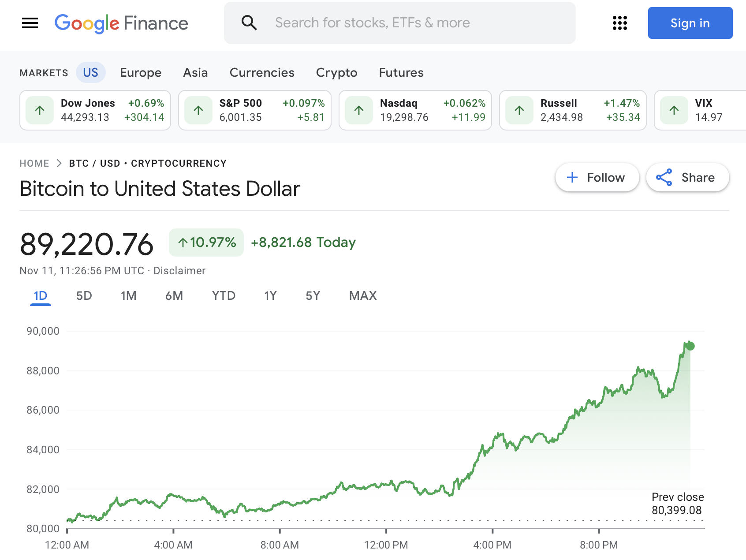Select the 1M chart range

point(128,296)
